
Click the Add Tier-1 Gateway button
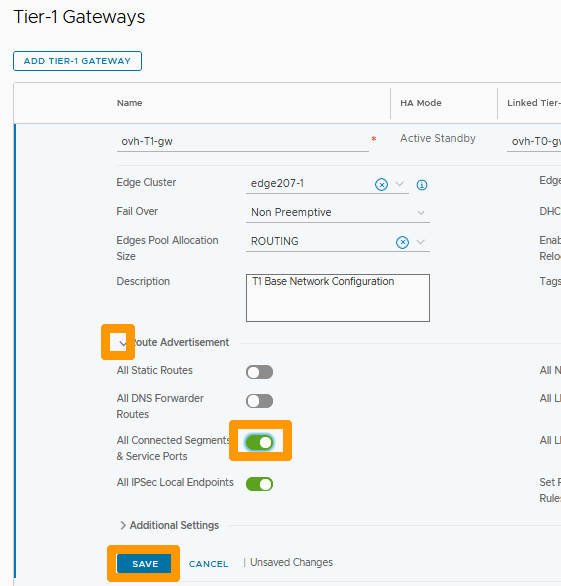(77, 61)
